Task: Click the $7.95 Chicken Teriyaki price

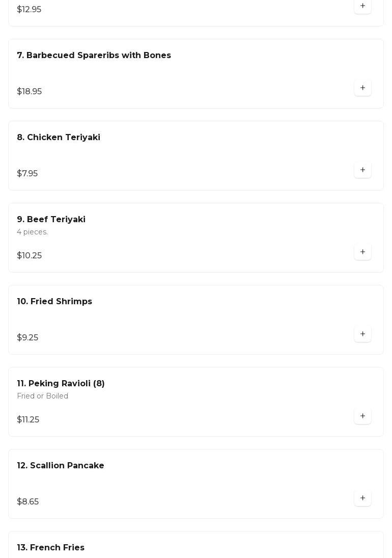Action: pyautogui.click(x=27, y=173)
